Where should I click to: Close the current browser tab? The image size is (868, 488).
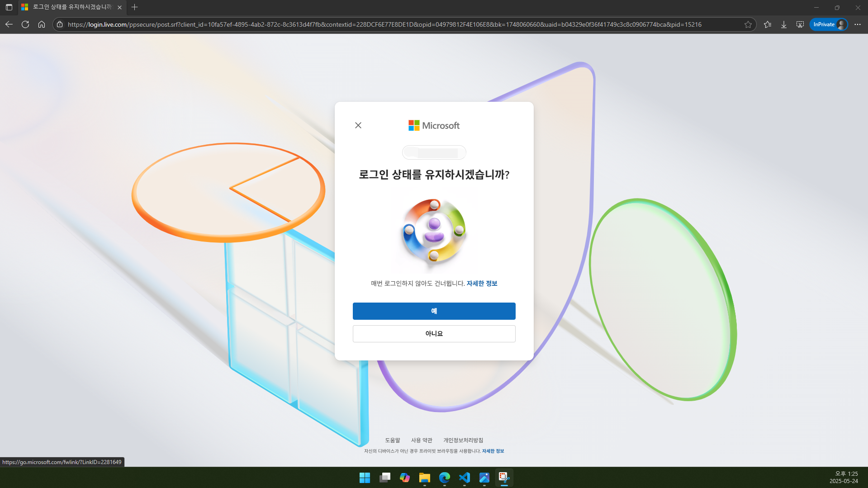[119, 7]
